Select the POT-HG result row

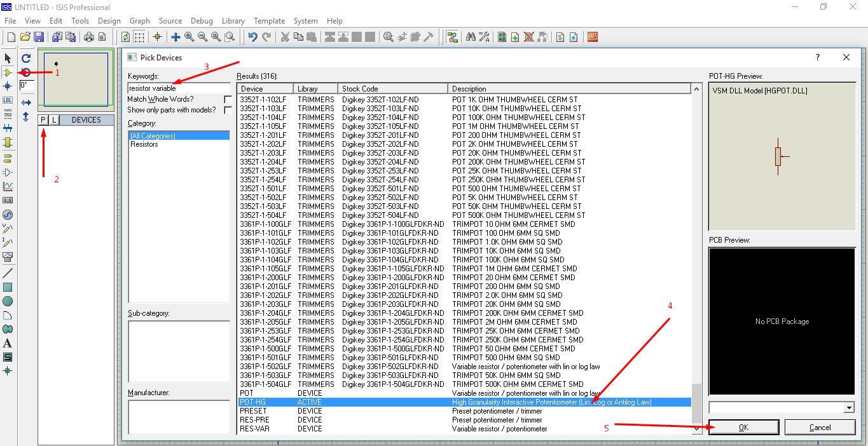pos(464,402)
